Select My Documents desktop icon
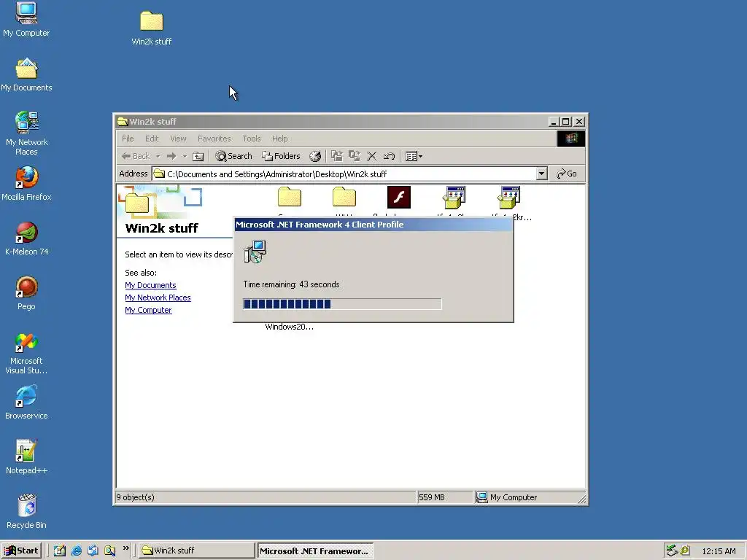Screen dimensions: 747x560 pos(26,75)
